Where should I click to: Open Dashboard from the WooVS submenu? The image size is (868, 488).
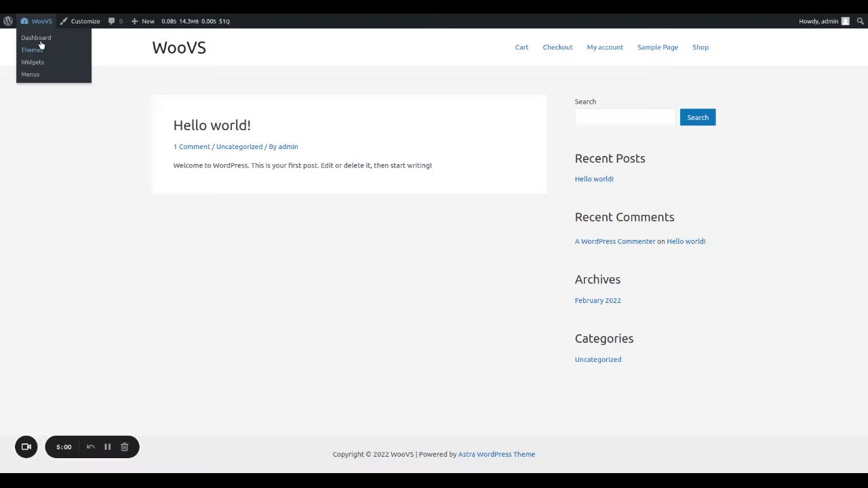(x=36, y=37)
